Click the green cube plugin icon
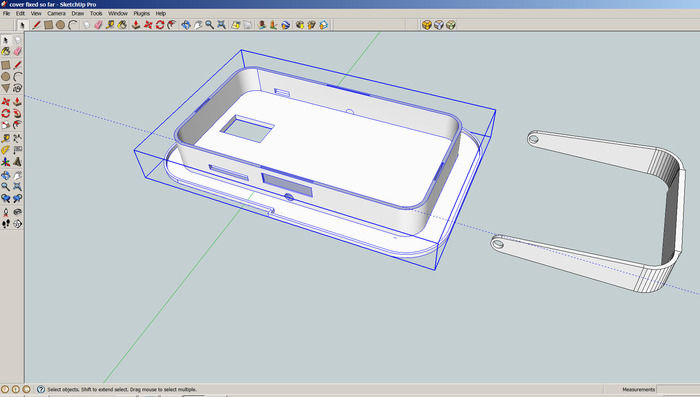700x397 pixels. (x=451, y=25)
